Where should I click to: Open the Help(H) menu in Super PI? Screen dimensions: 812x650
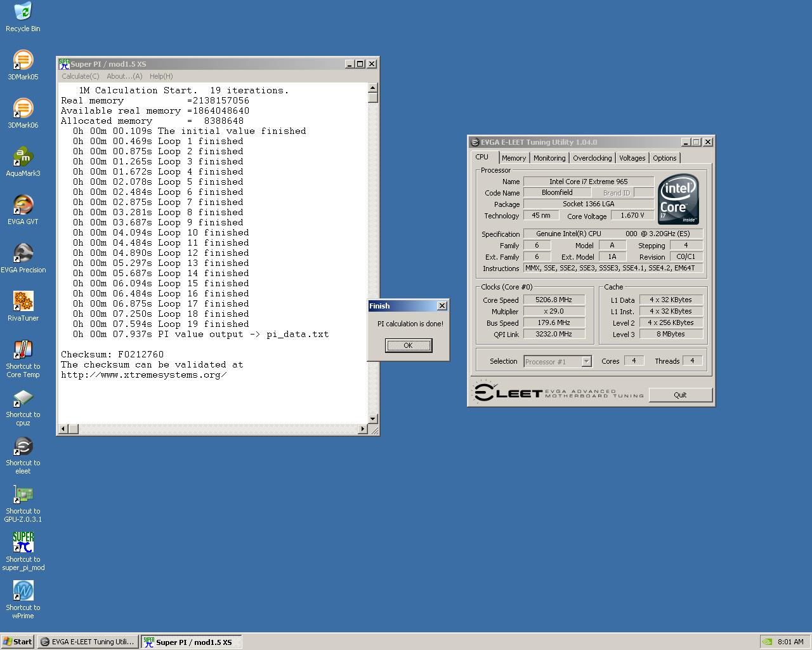tap(161, 76)
